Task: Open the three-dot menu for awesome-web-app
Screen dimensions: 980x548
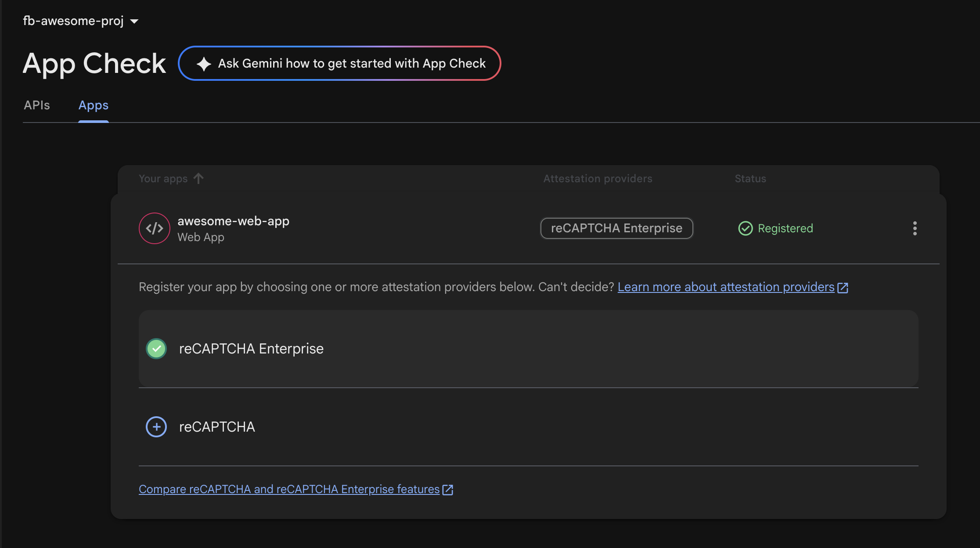Action: tap(915, 228)
